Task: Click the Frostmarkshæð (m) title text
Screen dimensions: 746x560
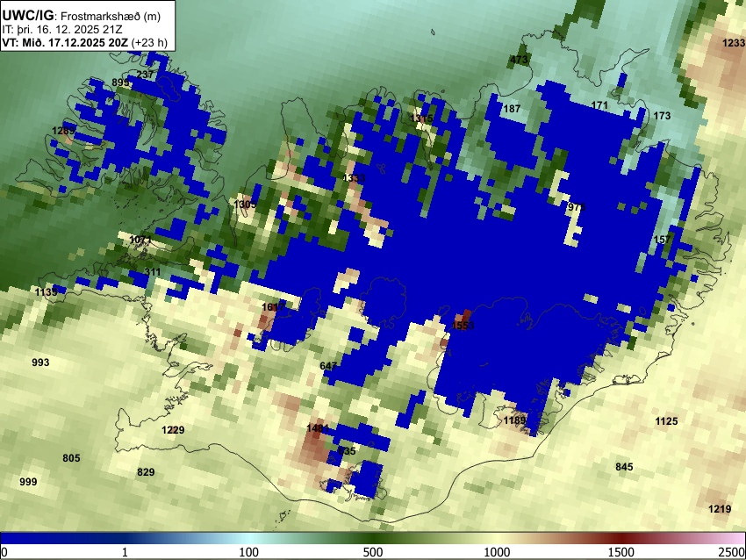Action: pyautogui.click(x=111, y=16)
